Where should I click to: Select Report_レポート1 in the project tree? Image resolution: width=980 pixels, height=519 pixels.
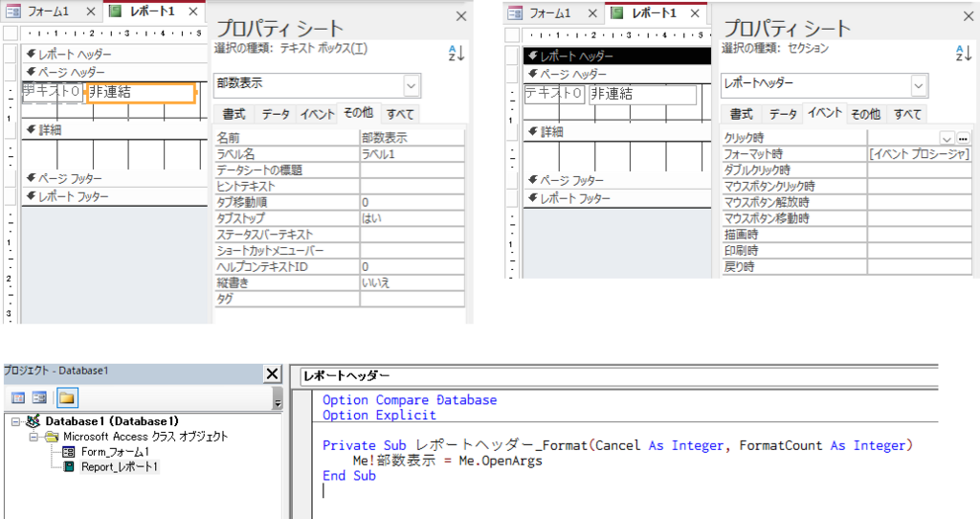tap(119, 466)
